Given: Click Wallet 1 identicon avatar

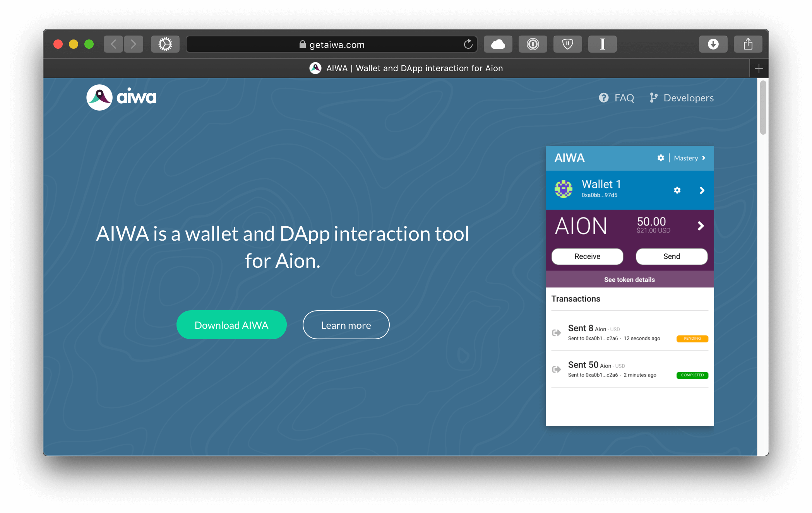Looking at the screenshot, I should 564,189.
